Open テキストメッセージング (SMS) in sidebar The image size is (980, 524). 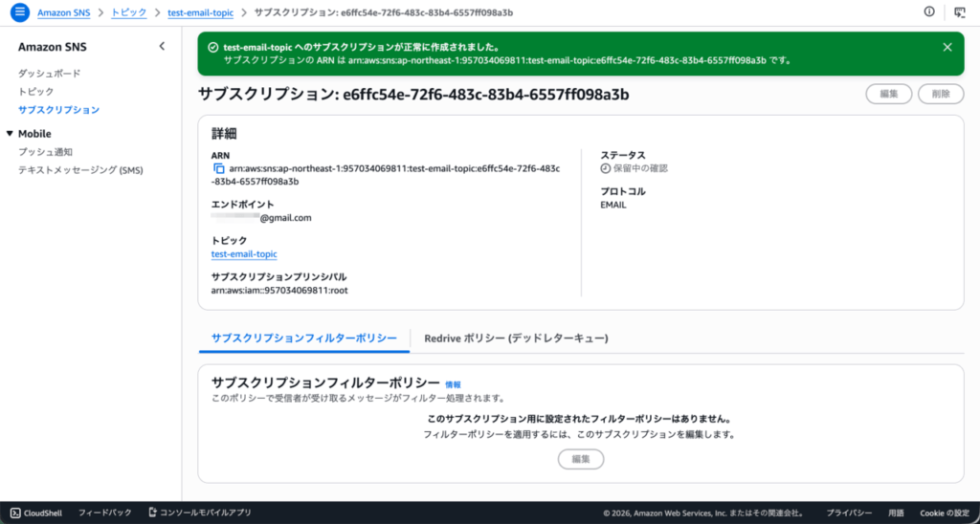coord(80,170)
